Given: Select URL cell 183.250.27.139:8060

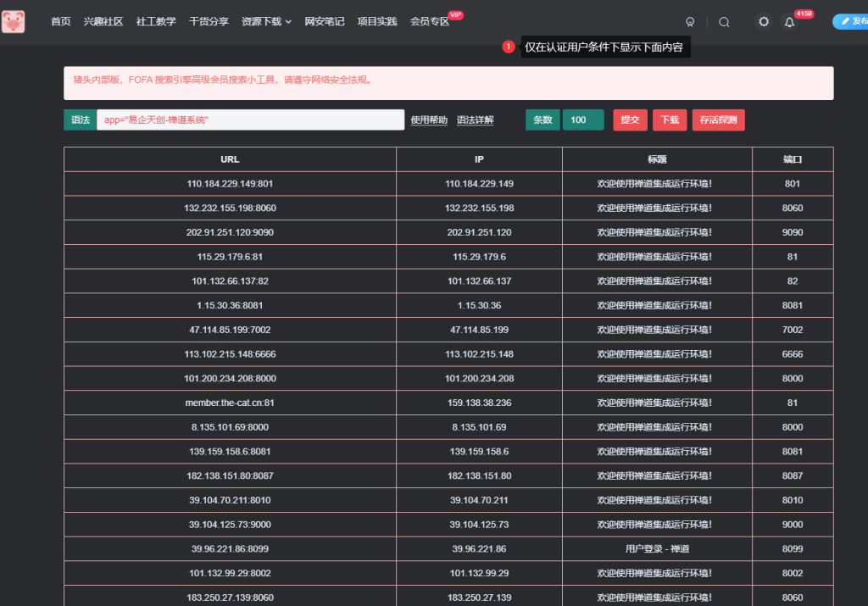Looking at the screenshot, I should point(230,597).
